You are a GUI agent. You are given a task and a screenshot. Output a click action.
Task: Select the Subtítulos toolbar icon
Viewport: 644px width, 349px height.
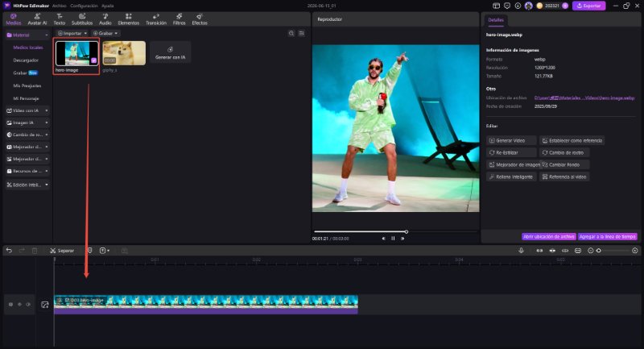coord(82,19)
